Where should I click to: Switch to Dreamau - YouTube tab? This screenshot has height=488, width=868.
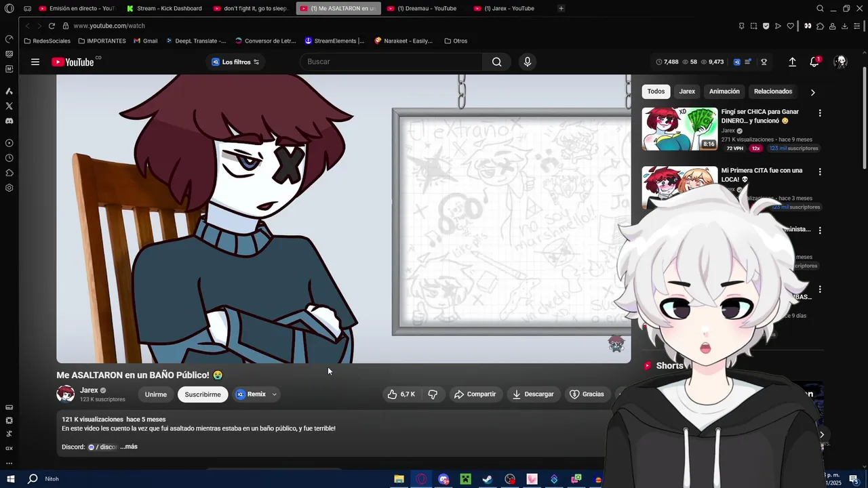coord(425,8)
